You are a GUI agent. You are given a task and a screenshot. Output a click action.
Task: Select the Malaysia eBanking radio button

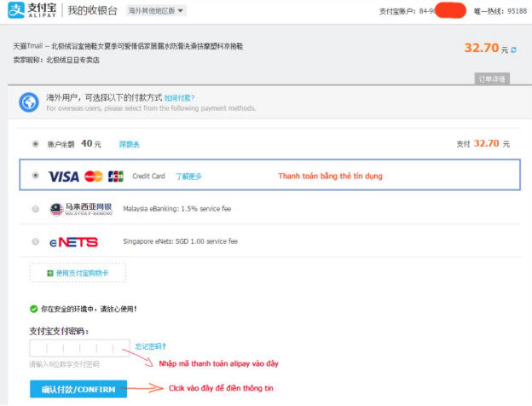coord(35,209)
